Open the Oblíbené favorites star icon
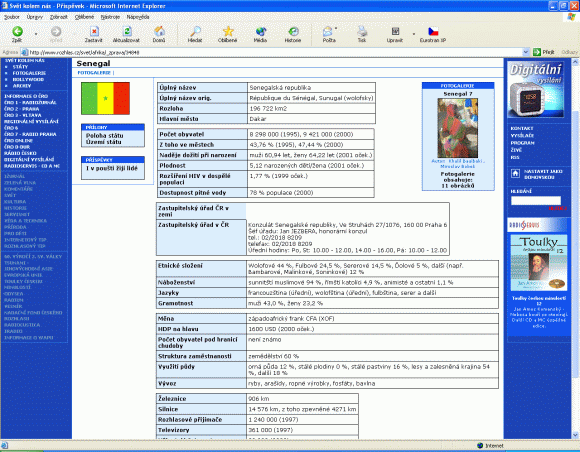This screenshot has width=580, height=452. pyautogui.click(x=228, y=32)
